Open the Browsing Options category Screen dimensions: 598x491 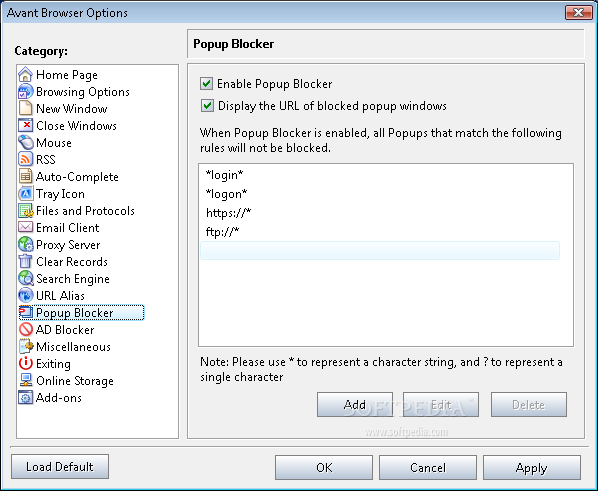83,92
